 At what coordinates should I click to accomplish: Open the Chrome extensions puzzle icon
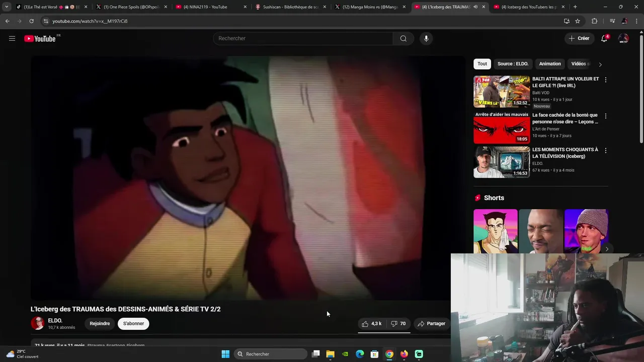pos(594,21)
